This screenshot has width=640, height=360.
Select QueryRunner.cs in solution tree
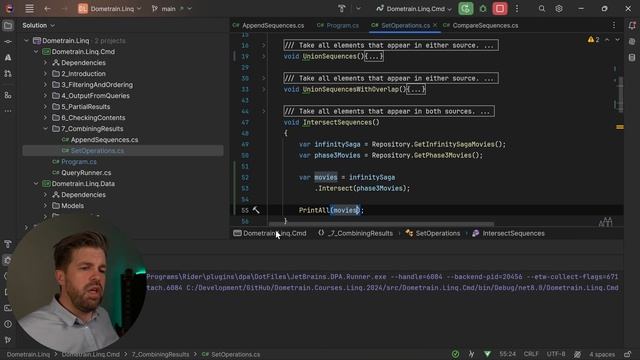click(x=86, y=173)
